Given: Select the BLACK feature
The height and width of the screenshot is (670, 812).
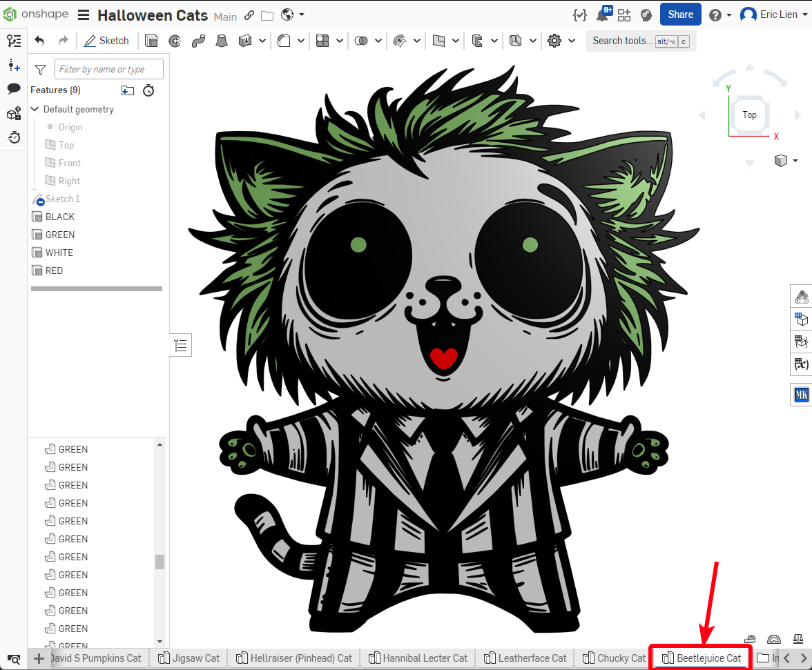Looking at the screenshot, I should [x=60, y=217].
